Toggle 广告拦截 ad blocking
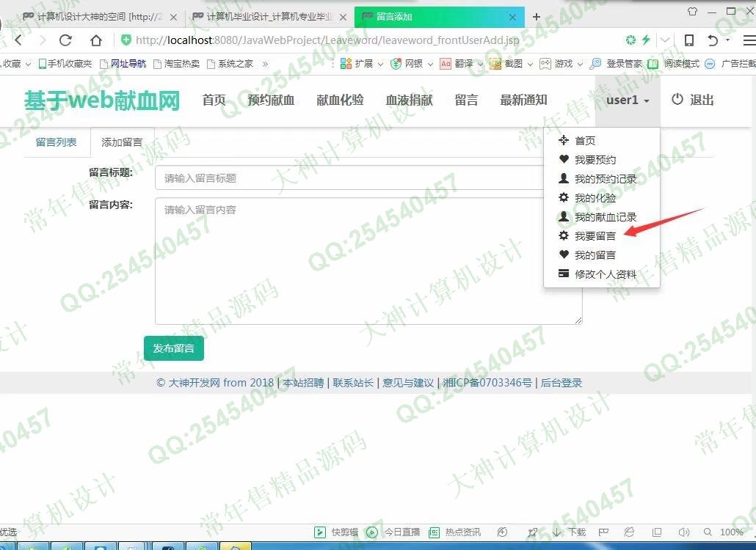The image size is (756, 550). click(x=730, y=64)
